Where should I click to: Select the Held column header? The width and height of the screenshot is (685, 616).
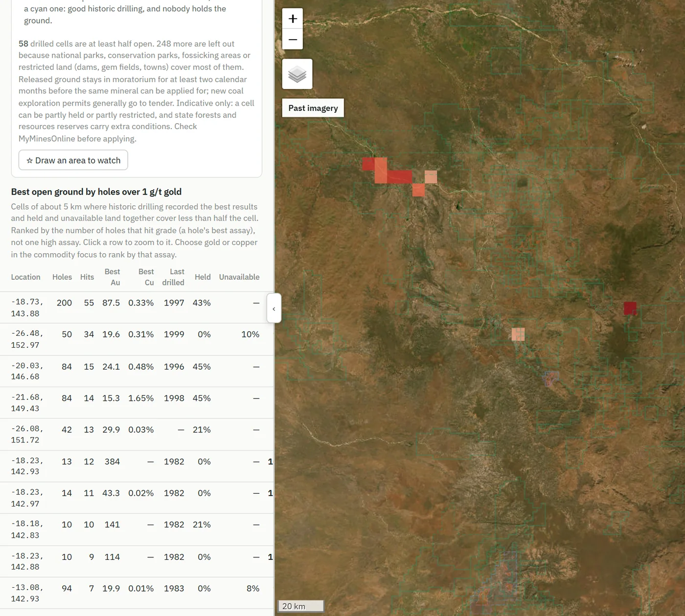pos(203,277)
